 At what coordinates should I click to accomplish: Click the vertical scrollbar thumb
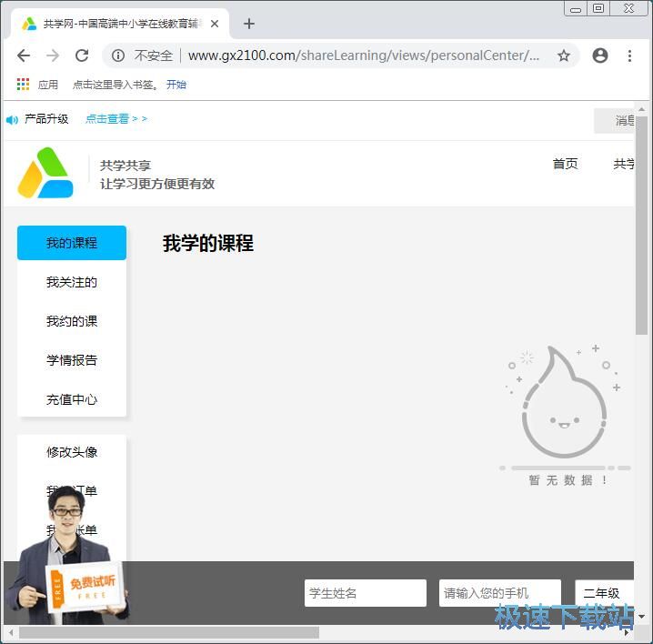click(641, 226)
